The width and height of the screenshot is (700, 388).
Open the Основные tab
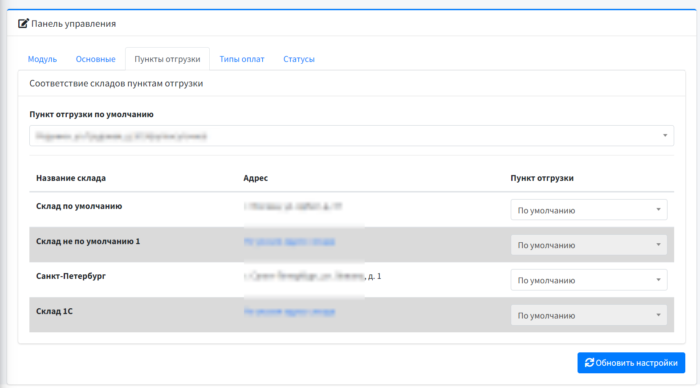[x=96, y=59]
